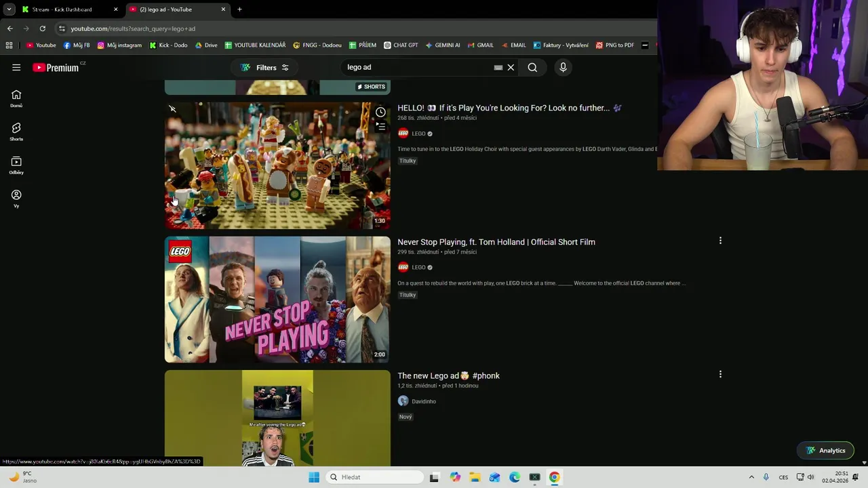The width and height of the screenshot is (868, 488).
Task: Open PNG to PDF bookmark
Action: 615,45
